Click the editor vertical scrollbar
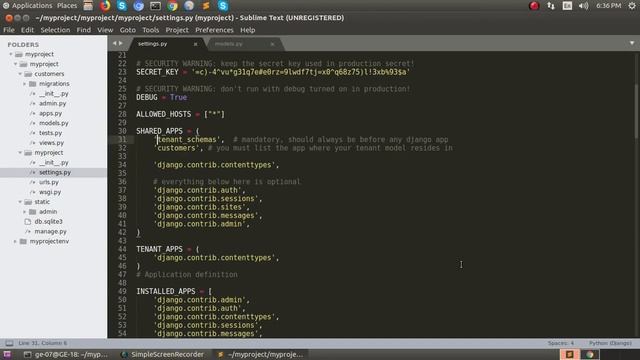This screenshot has height=360, width=640. pos(635,110)
